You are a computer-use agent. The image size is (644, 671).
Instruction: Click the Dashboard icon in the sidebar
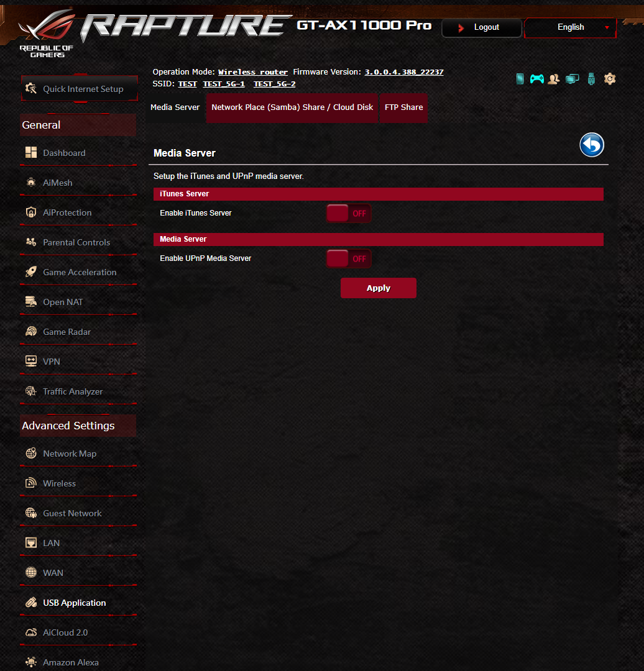pos(31,153)
